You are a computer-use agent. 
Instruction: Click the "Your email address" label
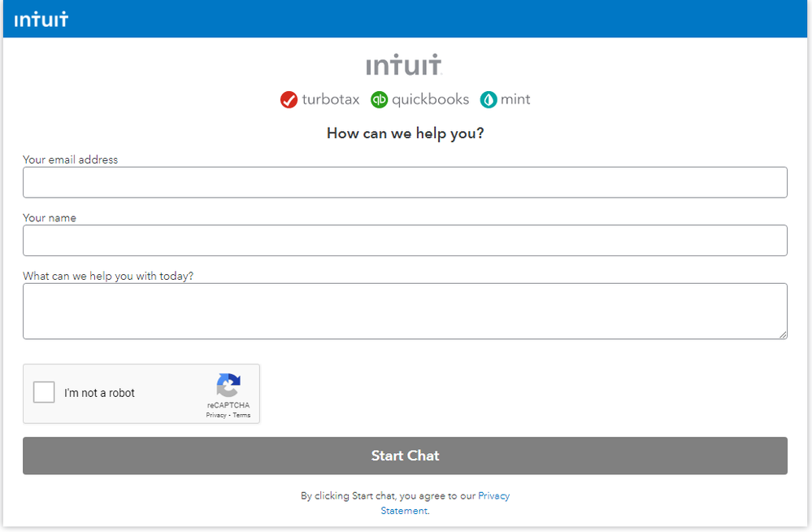click(71, 160)
